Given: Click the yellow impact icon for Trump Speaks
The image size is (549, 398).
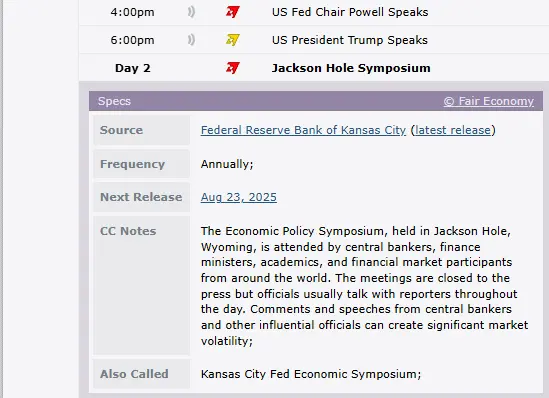Looking at the screenshot, I should coord(232,40).
